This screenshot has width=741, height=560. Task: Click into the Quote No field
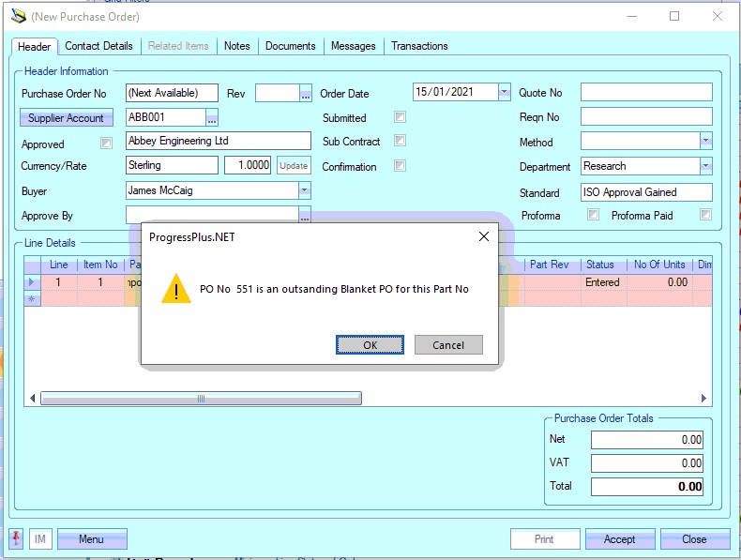click(645, 92)
